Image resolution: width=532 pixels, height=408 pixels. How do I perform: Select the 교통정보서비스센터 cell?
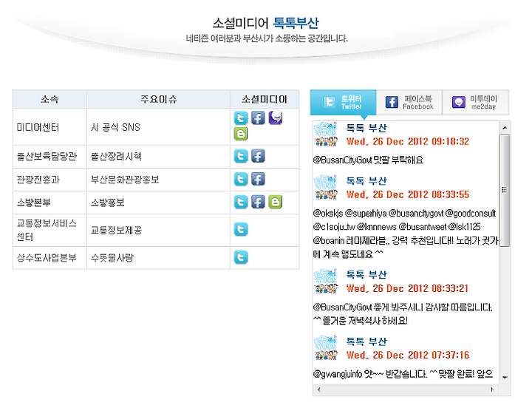click(50, 230)
